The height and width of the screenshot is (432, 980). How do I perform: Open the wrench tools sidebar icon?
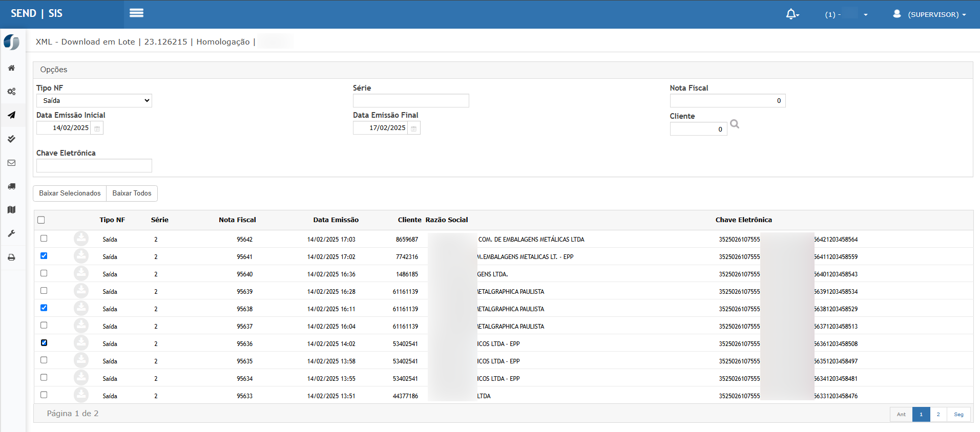pos(11,233)
